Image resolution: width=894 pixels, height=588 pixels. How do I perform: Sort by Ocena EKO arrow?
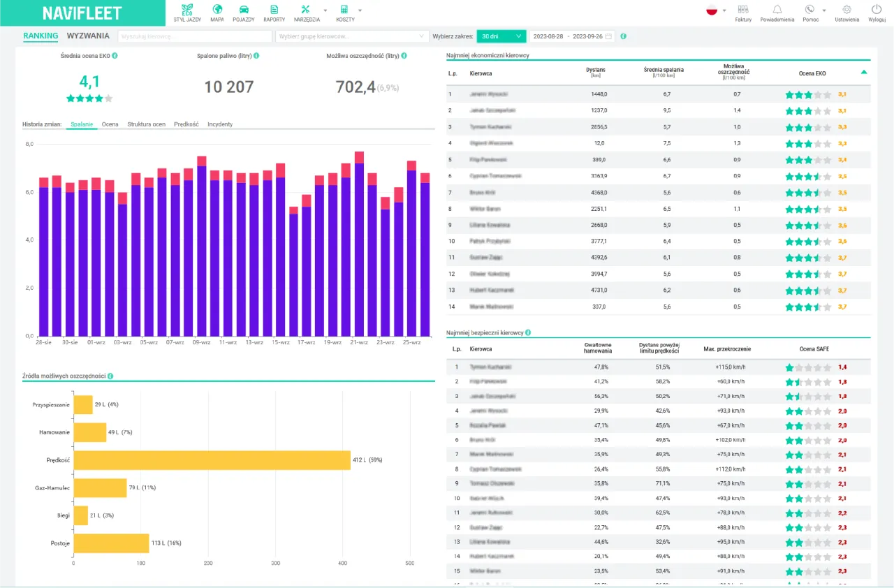(864, 72)
